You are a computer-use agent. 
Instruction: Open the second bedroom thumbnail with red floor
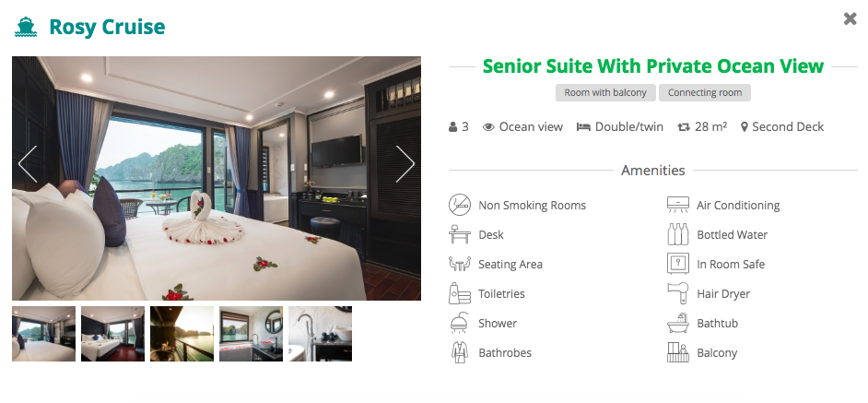tap(113, 334)
